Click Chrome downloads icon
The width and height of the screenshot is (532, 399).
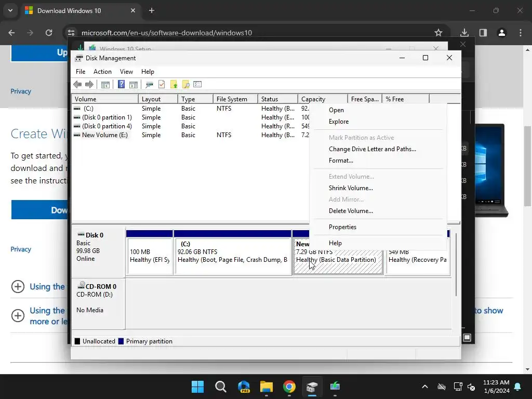(x=464, y=33)
